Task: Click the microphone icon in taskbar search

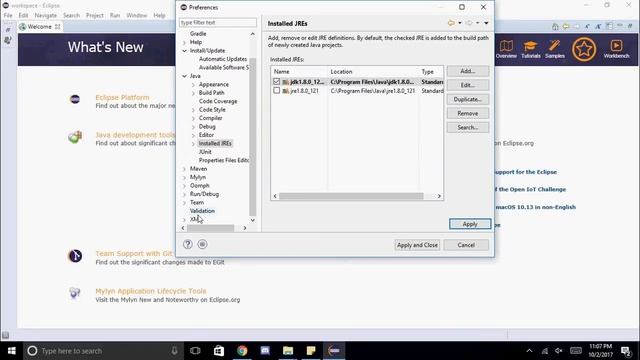Action: (174, 351)
